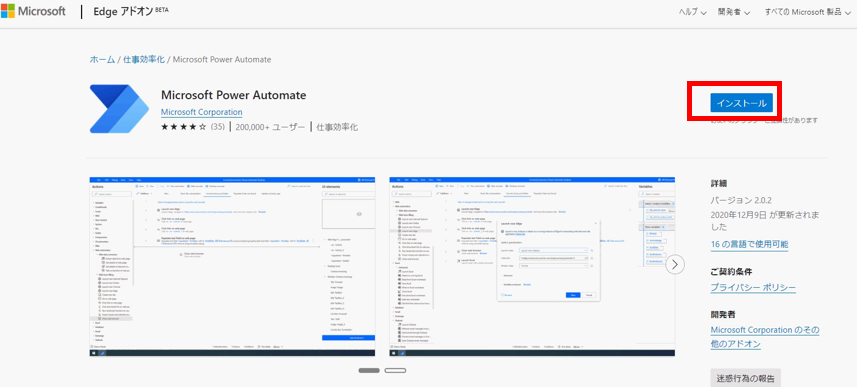This screenshot has height=387, width=857.
Task: Open 仕事効率化 breadcrumb link
Action: tap(144, 59)
